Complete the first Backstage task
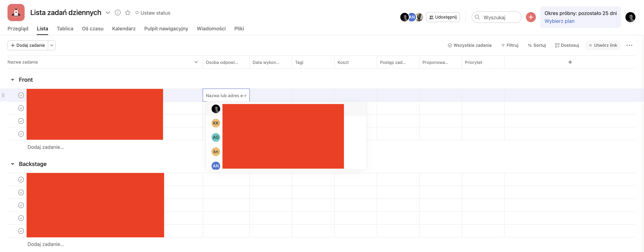Screen dimensions: 644x252 tap(21, 180)
